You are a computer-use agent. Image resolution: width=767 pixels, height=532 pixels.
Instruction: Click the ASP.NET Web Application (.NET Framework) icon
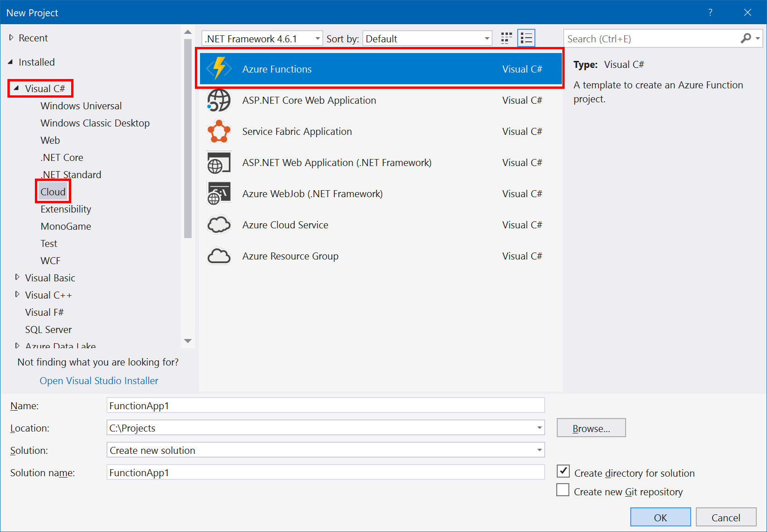pos(219,162)
